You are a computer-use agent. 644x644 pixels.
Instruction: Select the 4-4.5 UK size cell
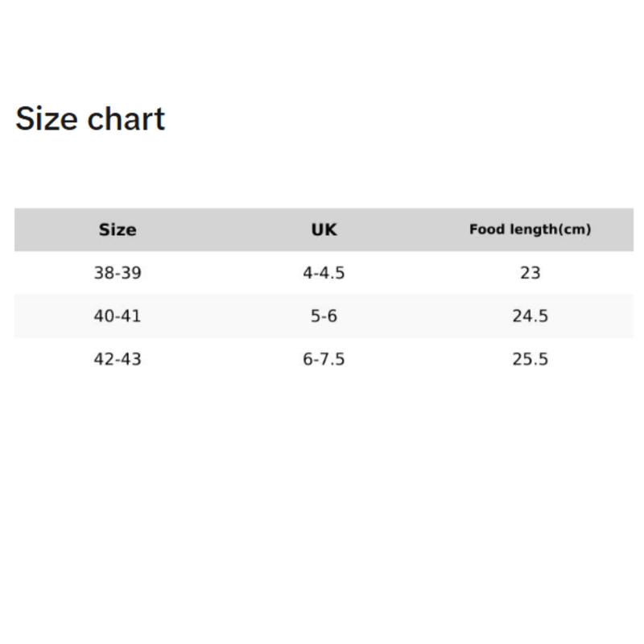[324, 273]
